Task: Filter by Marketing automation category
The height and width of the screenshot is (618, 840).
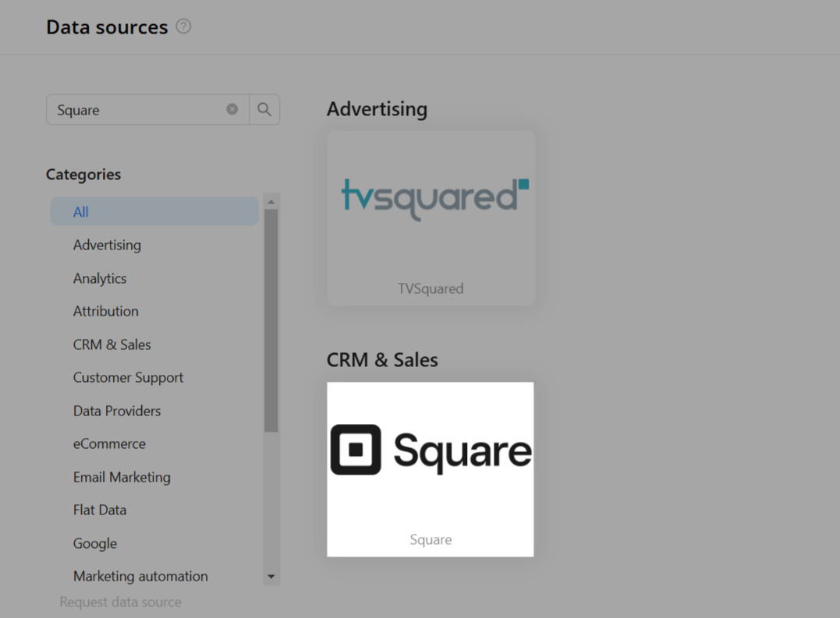Action: click(140, 576)
